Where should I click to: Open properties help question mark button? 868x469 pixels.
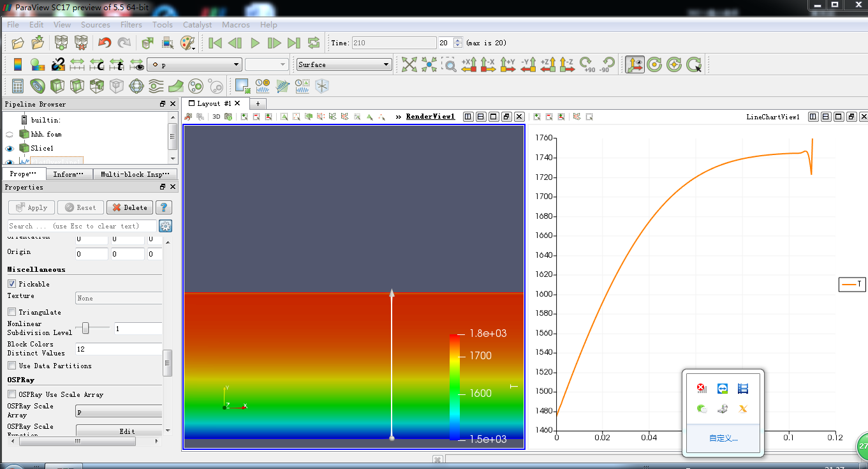point(164,207)
